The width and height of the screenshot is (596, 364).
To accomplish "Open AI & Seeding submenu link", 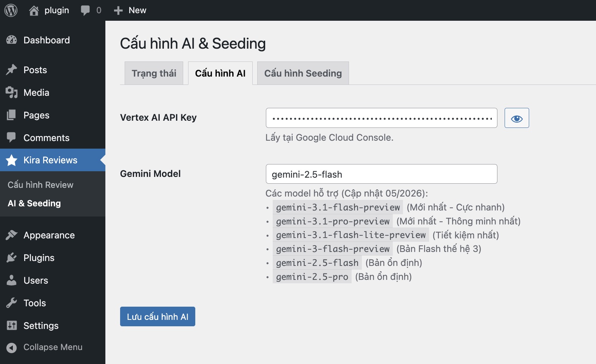I will pos(34,203).
